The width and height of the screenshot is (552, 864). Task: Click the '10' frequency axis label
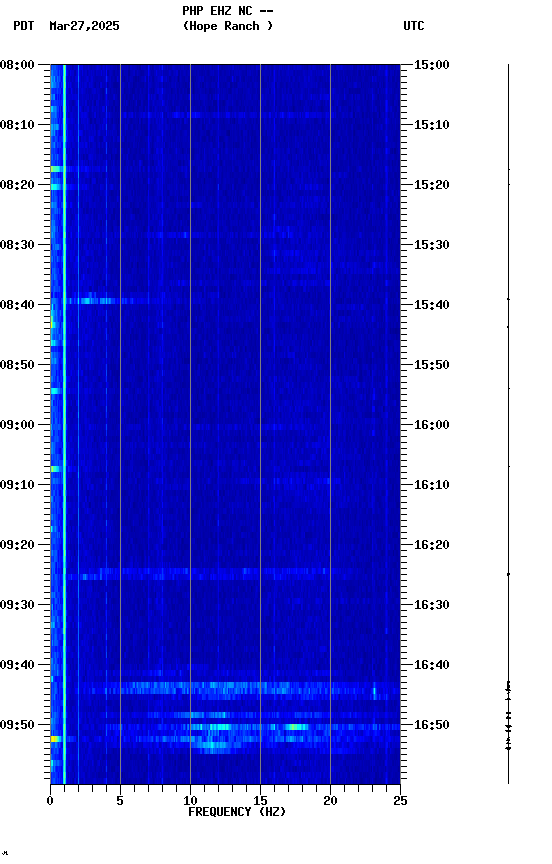[190, 801]
